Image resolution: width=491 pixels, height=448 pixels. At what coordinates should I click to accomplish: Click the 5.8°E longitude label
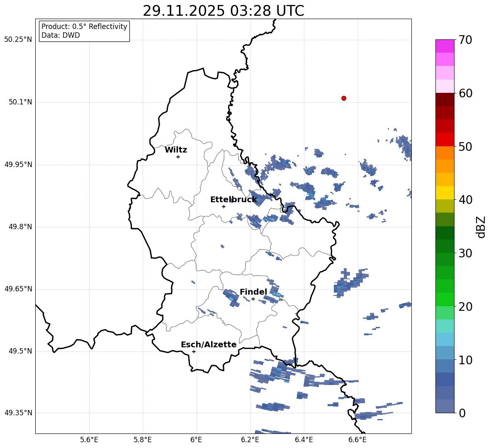tap(143, 440)
